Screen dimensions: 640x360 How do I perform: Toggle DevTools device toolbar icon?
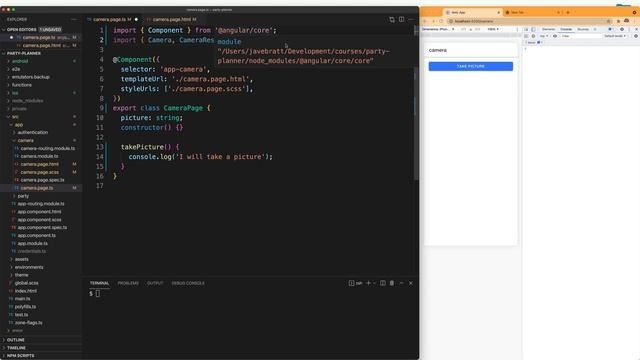[x=533, y=29]
